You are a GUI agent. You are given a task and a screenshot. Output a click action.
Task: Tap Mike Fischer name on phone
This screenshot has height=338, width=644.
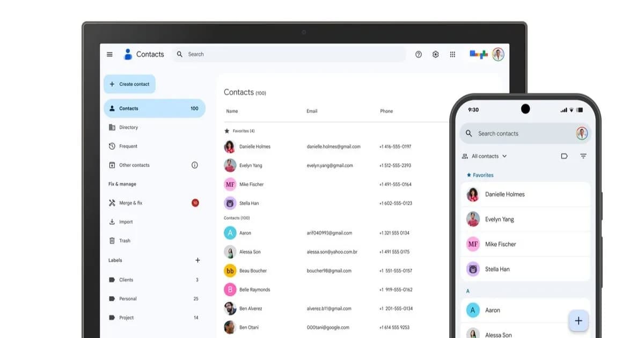pyautogui.click(x=501, y=244)
